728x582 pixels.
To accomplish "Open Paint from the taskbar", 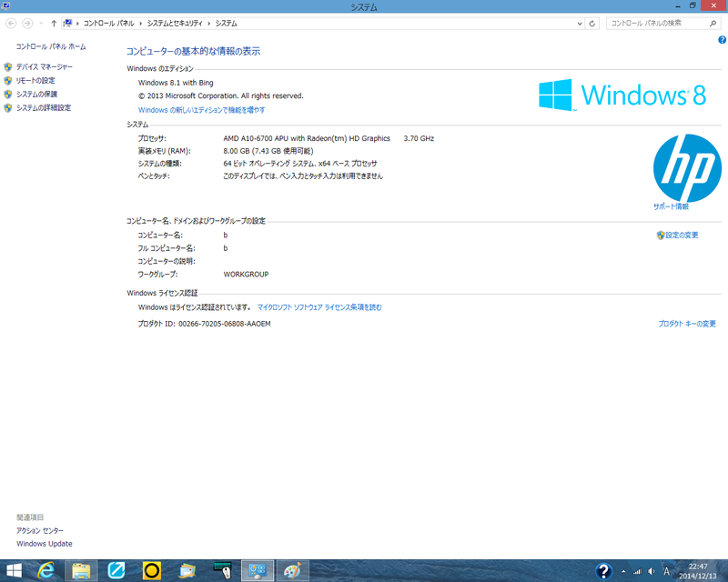I will 292,570.
